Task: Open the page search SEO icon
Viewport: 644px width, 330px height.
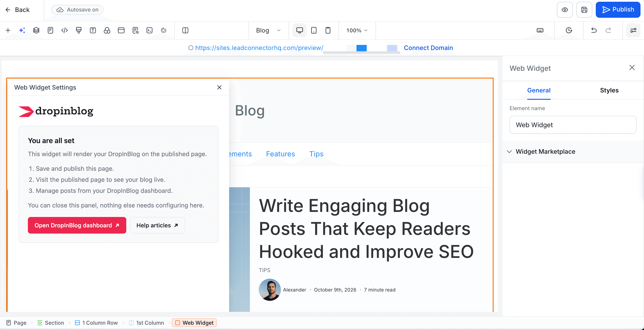Action: 135,30
